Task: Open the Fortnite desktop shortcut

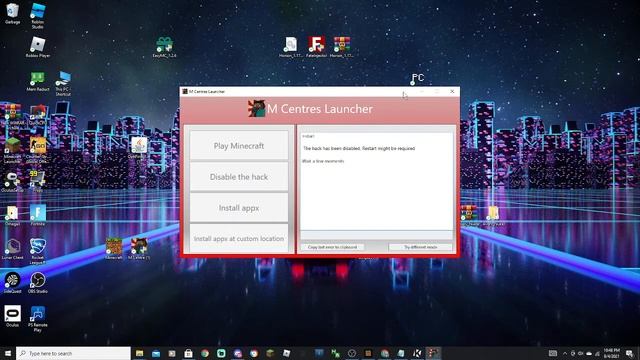Action: click(x=38, y=215)
